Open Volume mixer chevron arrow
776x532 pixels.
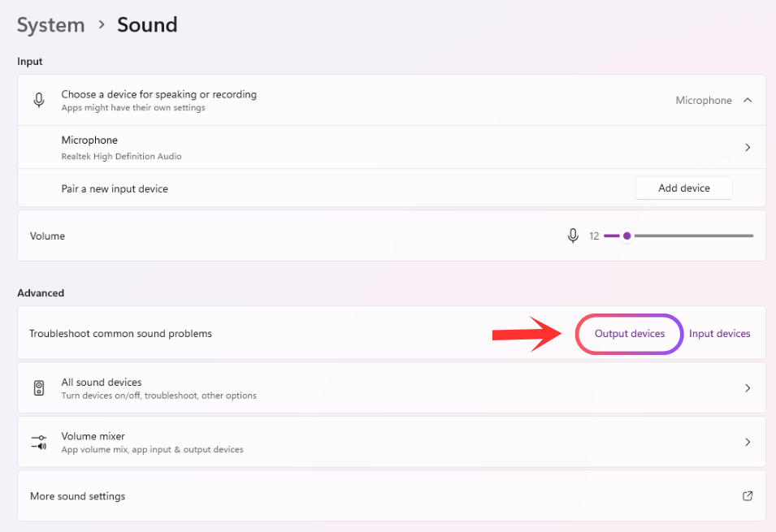[x=748, y=442]
